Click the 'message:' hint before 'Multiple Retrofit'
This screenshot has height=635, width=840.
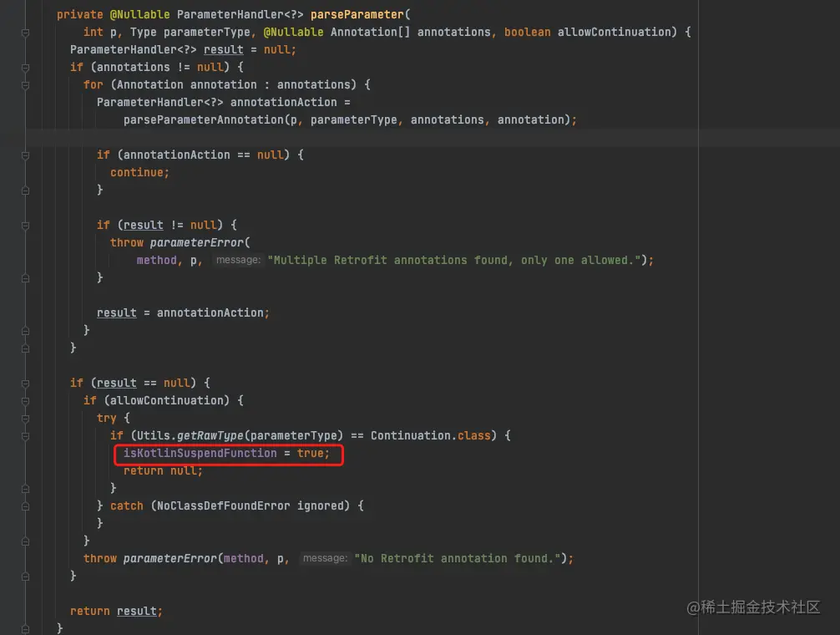(x=239, y=260)
